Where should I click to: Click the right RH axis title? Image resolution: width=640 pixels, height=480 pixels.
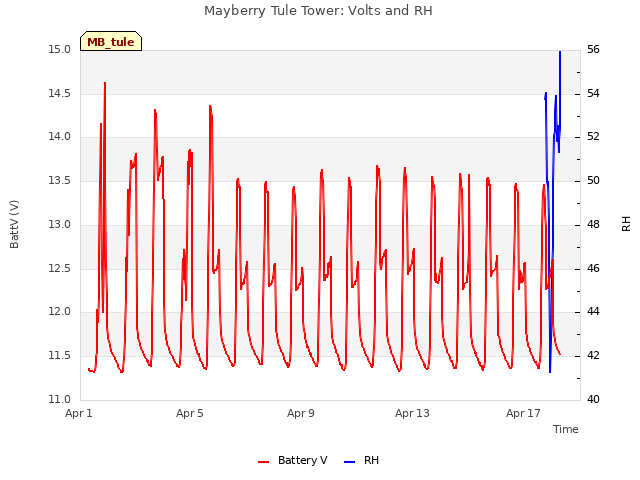(x=626, y=224)
